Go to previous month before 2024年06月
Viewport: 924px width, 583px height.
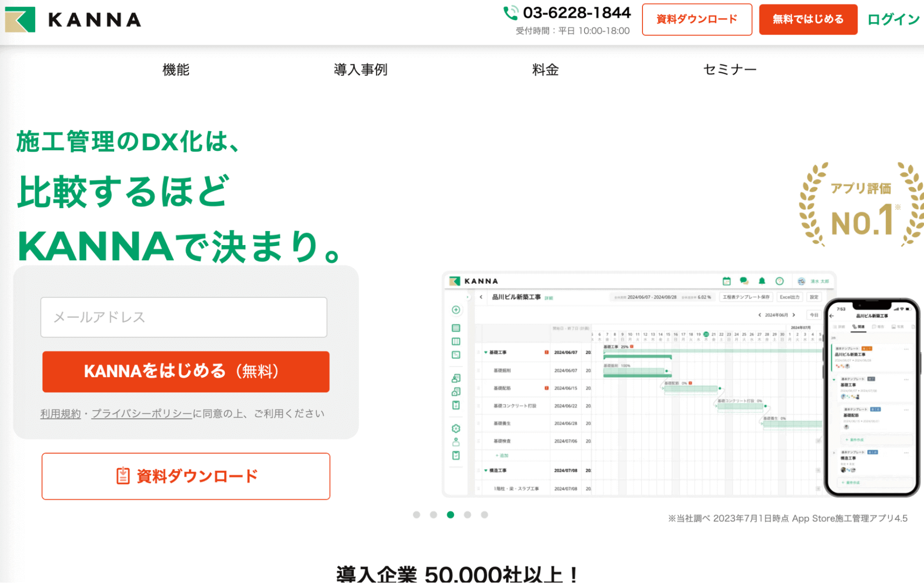pos(759,315)
